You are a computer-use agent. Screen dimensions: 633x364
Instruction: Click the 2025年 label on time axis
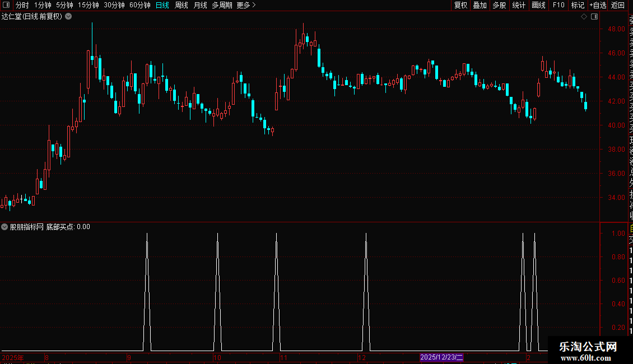tap(12, 357)
